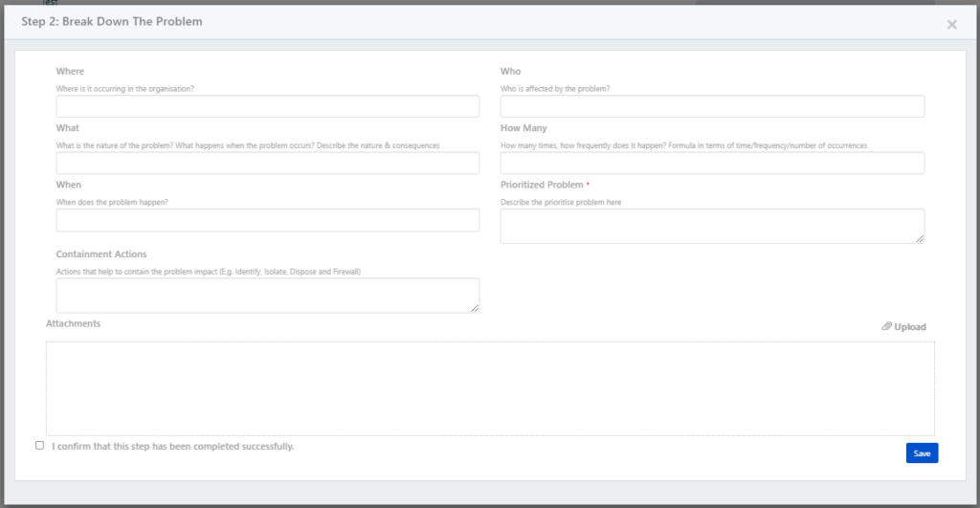This screenshot has width=980, height=508.
Task: Click the Containment Actions field label
Action: click(x=101, y=254)
